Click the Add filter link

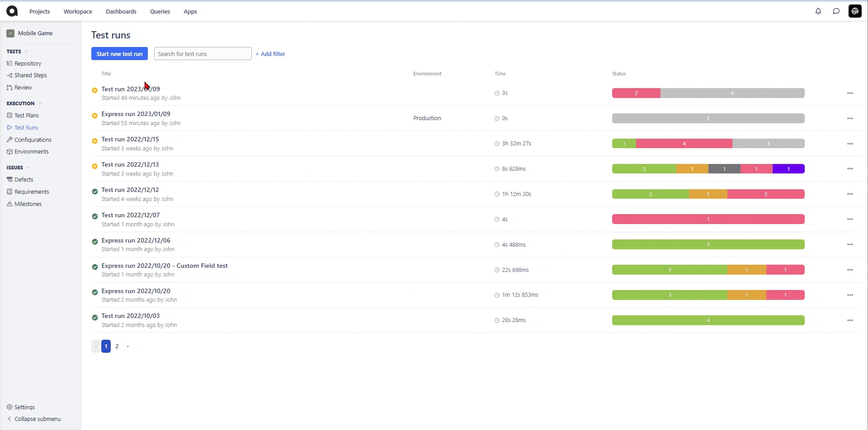click(270, 54)
